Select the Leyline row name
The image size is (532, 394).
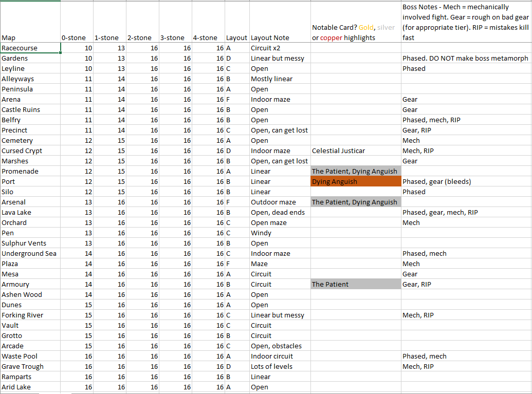point(30,68)
